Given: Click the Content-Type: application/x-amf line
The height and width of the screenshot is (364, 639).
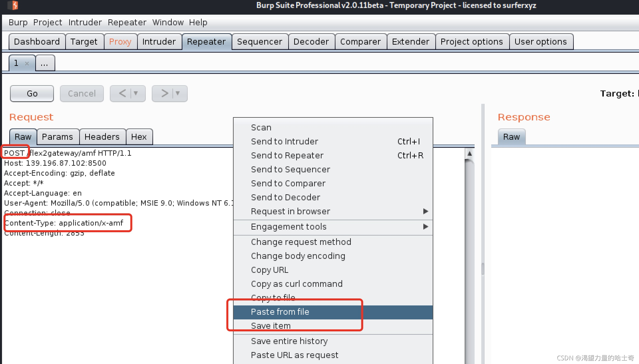Looking at the screenshot, I should click(x=64, y=223).
